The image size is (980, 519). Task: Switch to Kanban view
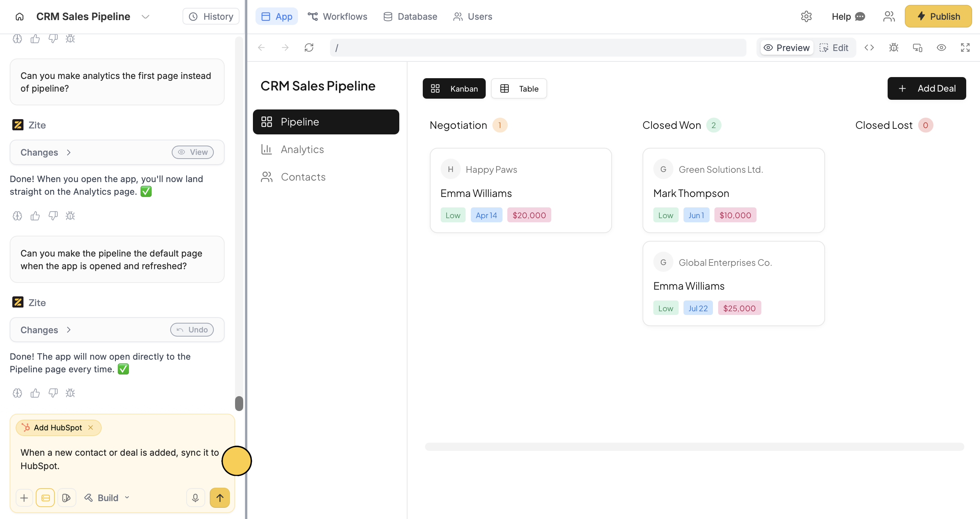(x=454, y=89)
